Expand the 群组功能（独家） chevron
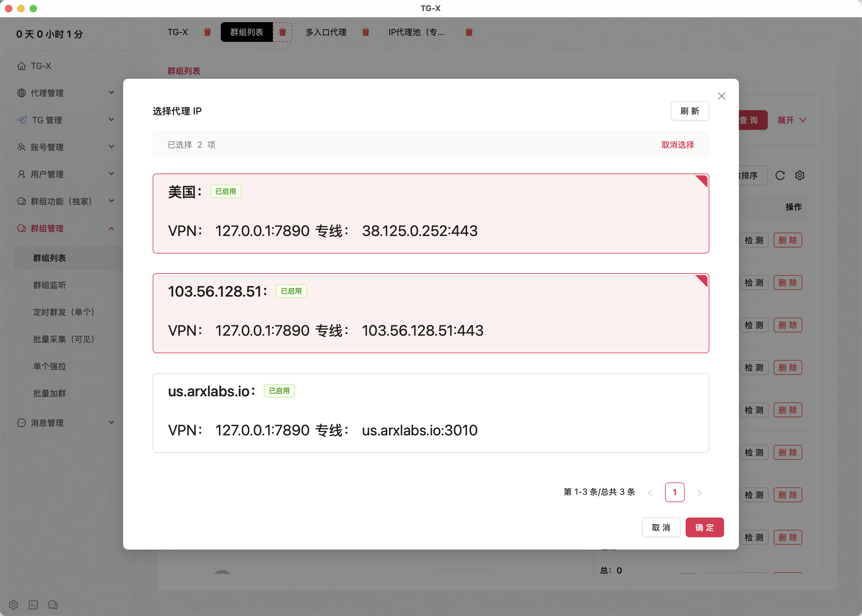 coord(111,201)
